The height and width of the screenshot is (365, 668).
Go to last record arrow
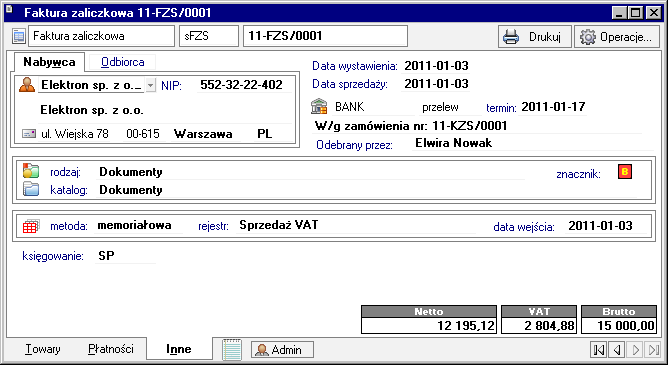click(653, 350)
